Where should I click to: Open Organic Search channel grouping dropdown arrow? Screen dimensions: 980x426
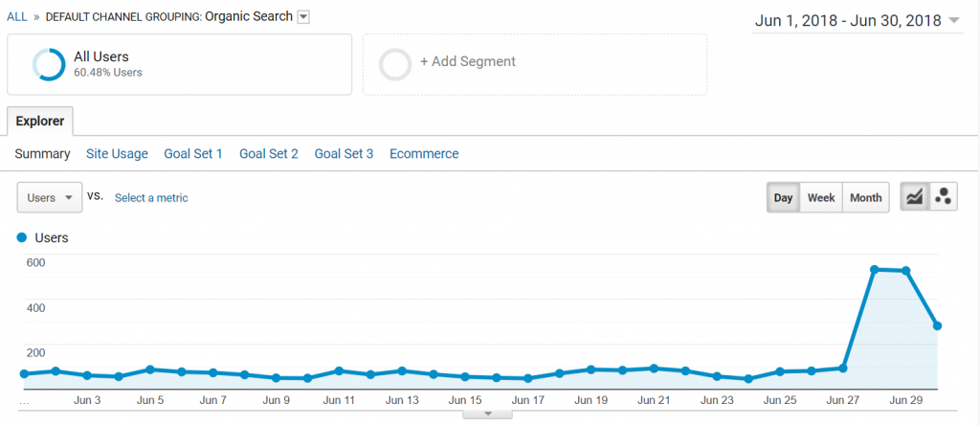pyautogui.click(x=303, y=17)
